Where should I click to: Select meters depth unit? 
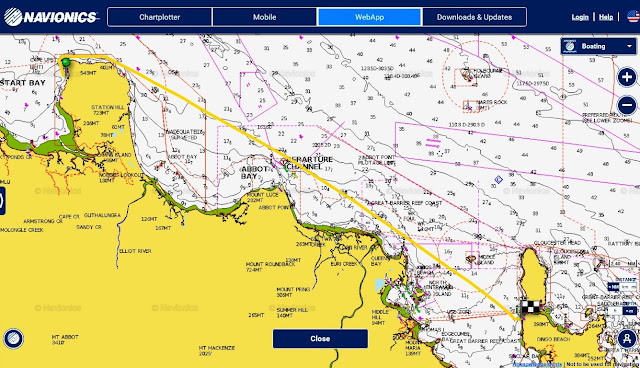tap(630, 311)
